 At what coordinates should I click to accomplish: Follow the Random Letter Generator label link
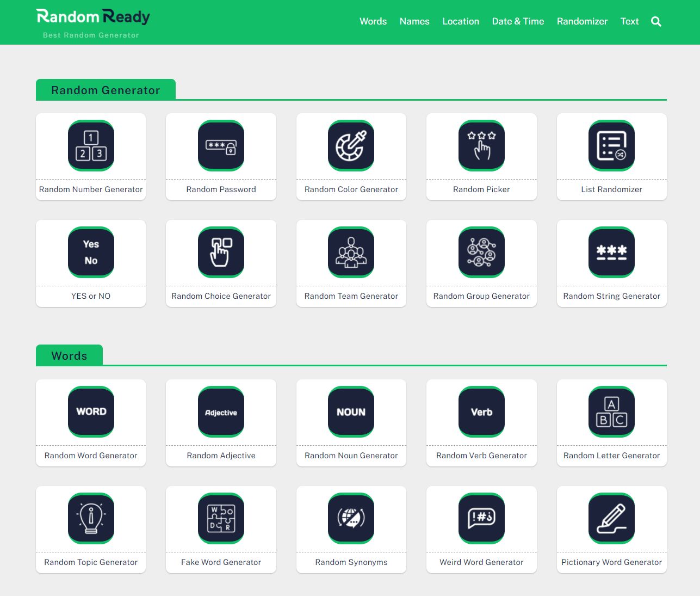[612, 456]
